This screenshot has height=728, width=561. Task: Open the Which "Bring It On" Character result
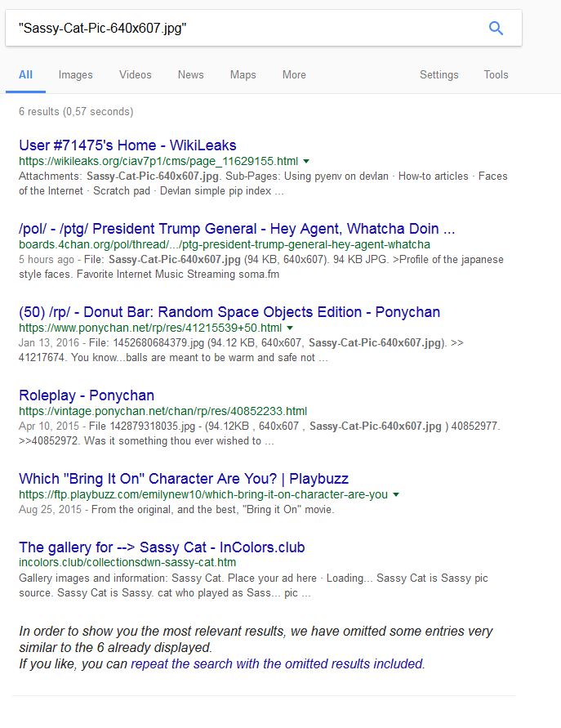pyautogui.click(x=184, y=479)
